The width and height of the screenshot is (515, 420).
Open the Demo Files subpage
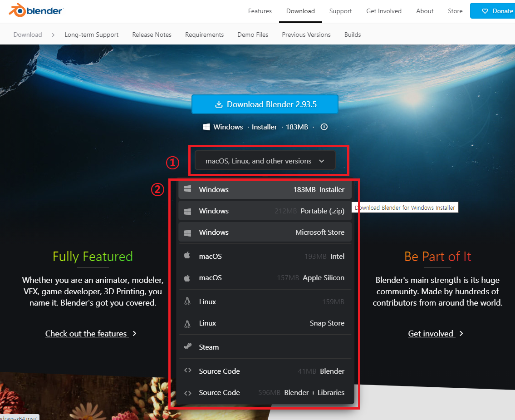253,35
